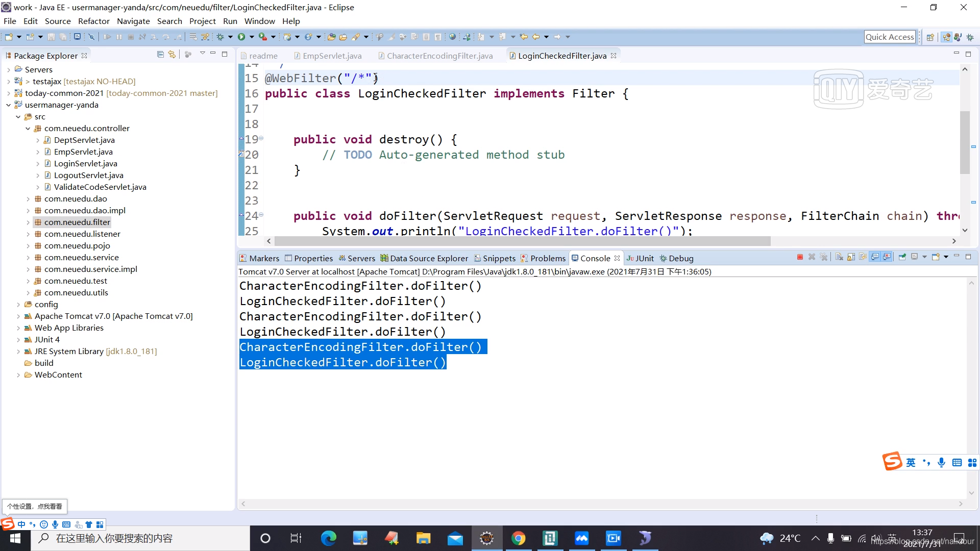Expand the WebContent folder
The height and width of the screenshot is (551, 980).
(x=18, y=375)
